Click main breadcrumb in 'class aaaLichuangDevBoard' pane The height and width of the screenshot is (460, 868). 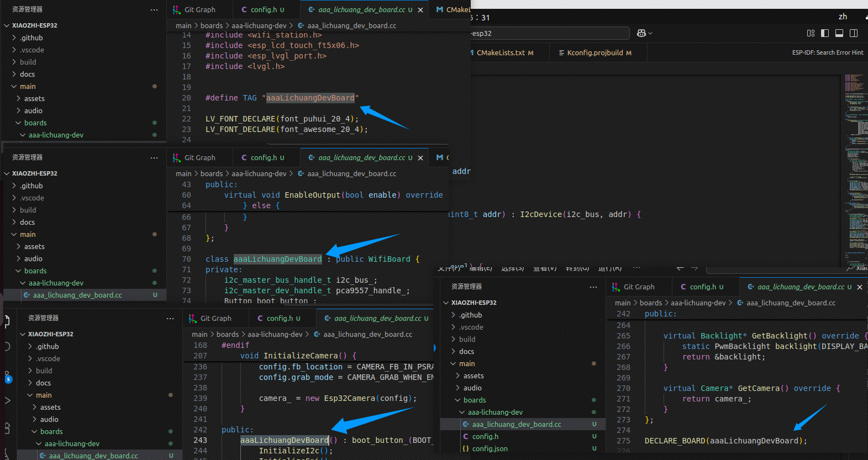point(183,173)
